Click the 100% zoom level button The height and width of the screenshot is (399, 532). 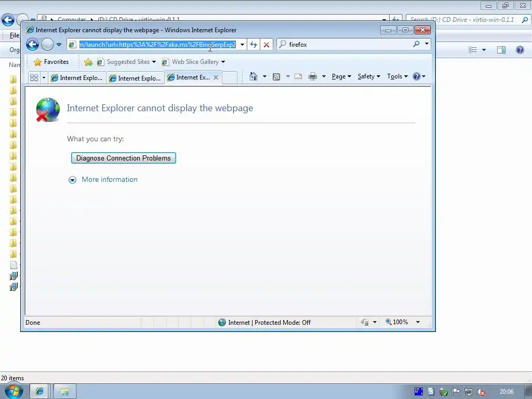point(397,322)
